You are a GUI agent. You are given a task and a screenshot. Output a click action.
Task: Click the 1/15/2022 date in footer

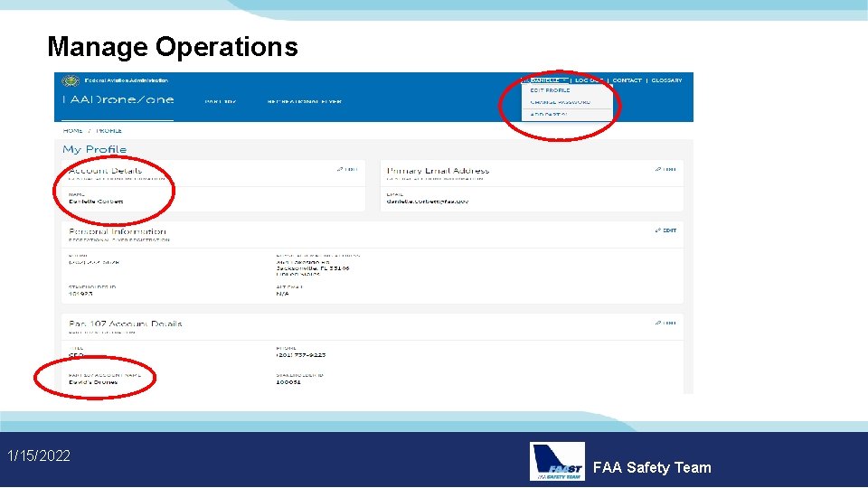(x=39, y=455)
